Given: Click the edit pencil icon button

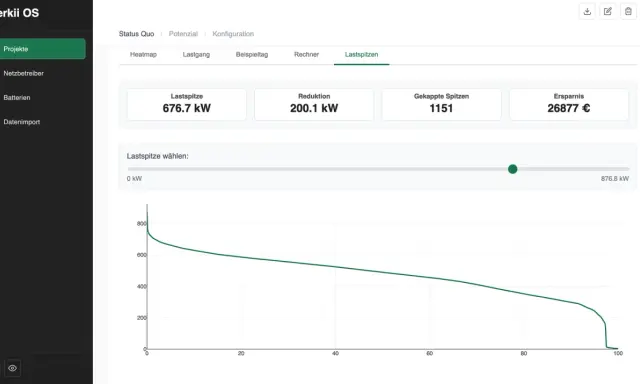Looking at the screenshot, I should (608, 11).
